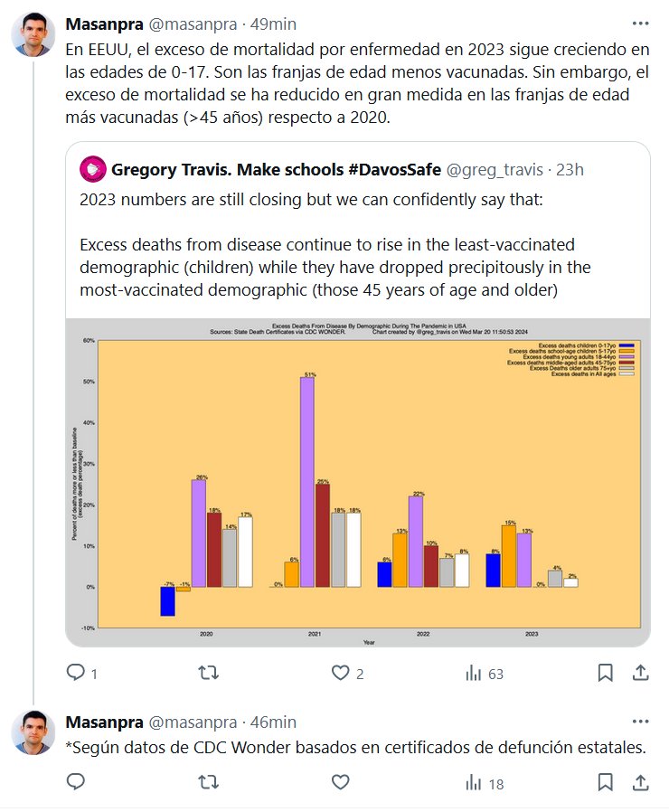Retweet the excess mortality post
Viewport: 669px width, 812px height.
point(208,673)
